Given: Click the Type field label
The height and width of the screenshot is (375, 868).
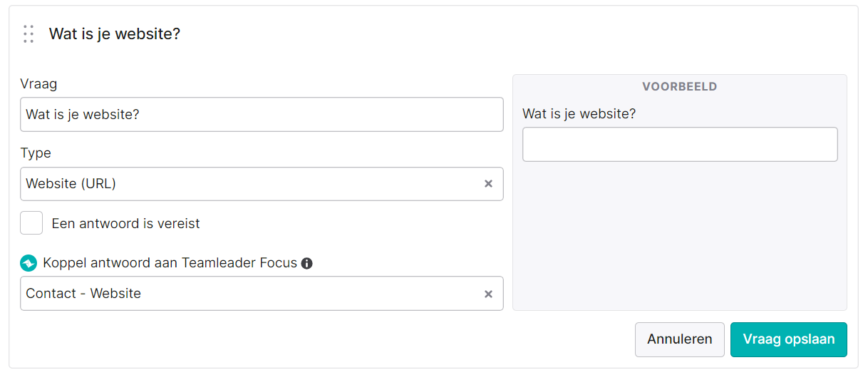Looking at the screenshot, I should 36,153.
